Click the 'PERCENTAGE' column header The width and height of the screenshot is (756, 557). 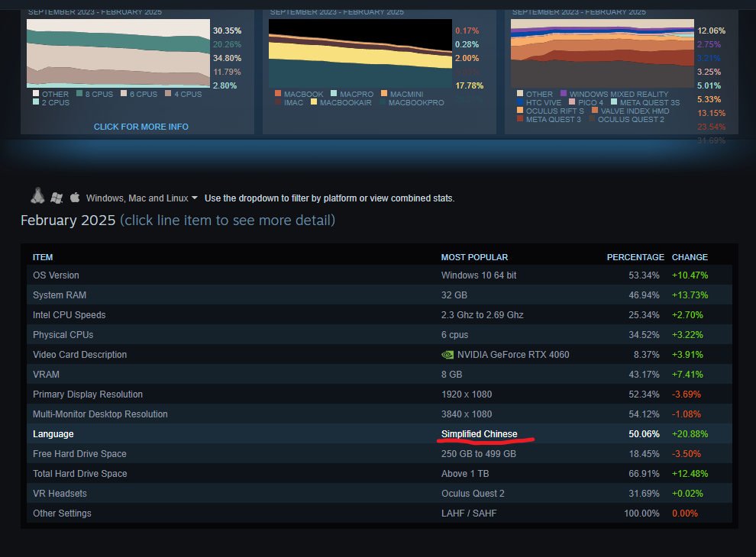(635, 257)
